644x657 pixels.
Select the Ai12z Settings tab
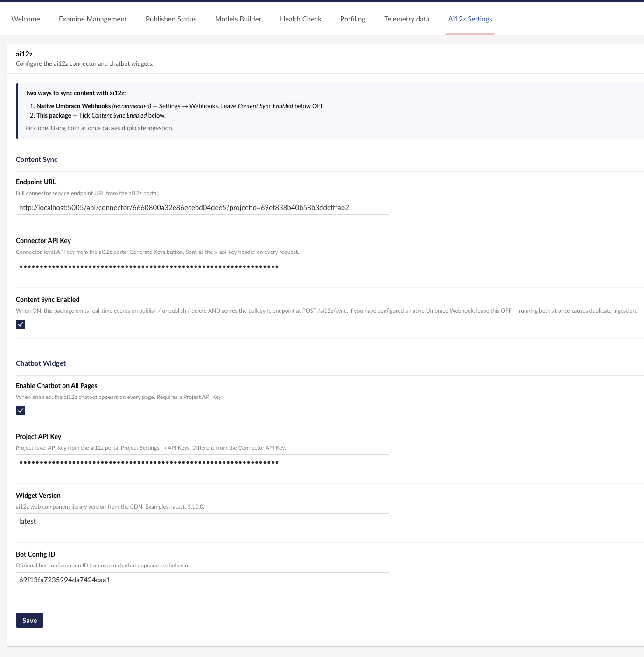(470, 19)
